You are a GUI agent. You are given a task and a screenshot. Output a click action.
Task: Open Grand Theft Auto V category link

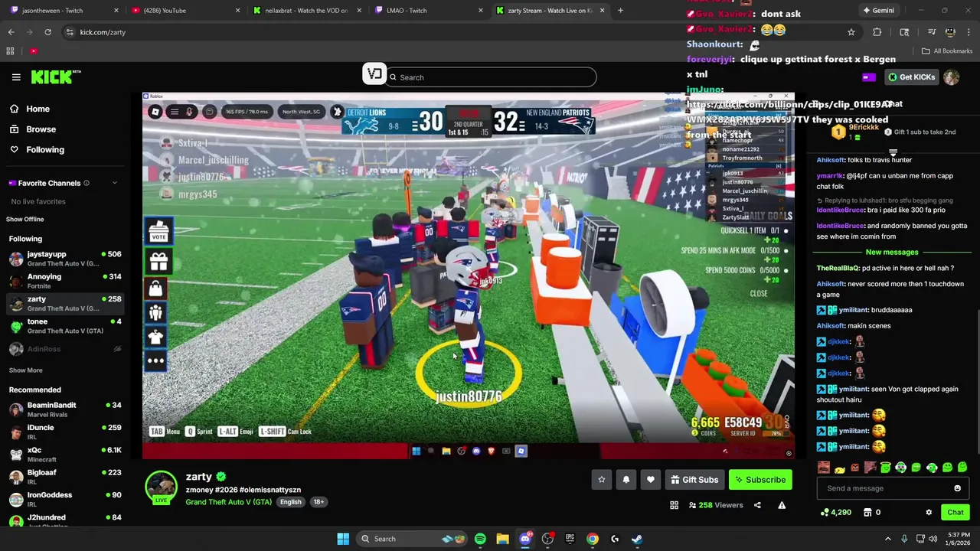click(228, 502)
